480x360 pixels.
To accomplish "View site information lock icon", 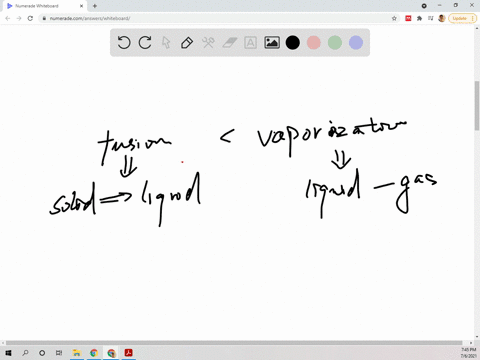I will 44,18.
